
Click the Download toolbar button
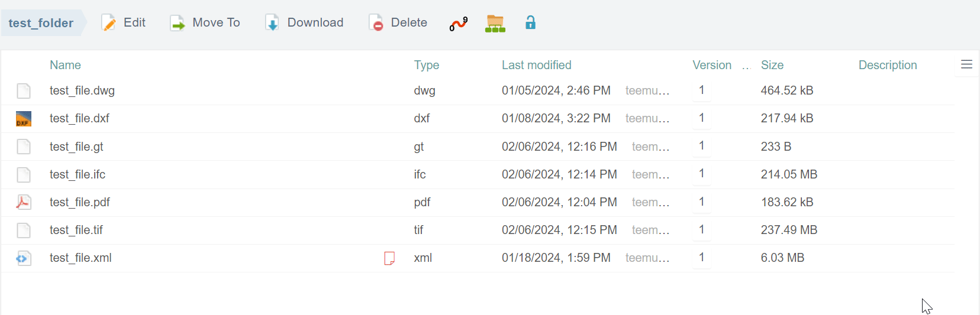pos(304,23)
